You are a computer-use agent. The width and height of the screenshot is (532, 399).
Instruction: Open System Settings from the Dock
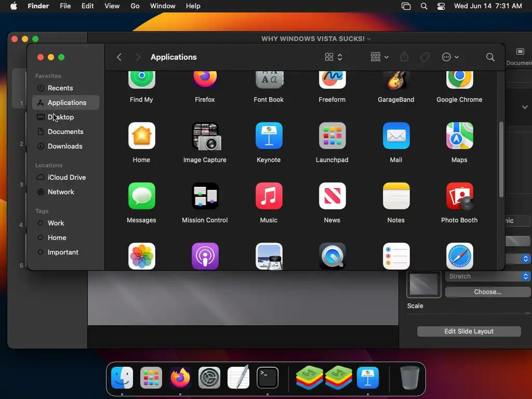(209, 378)
